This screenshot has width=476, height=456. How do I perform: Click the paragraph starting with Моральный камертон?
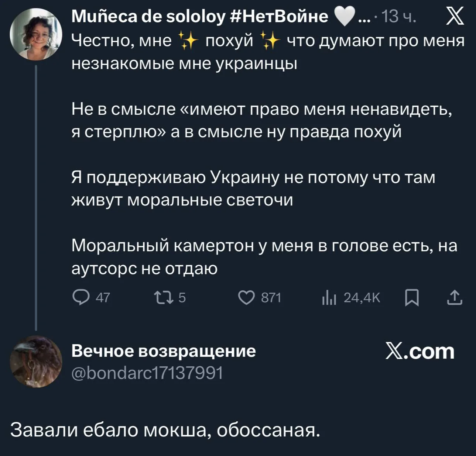(264, 256)
